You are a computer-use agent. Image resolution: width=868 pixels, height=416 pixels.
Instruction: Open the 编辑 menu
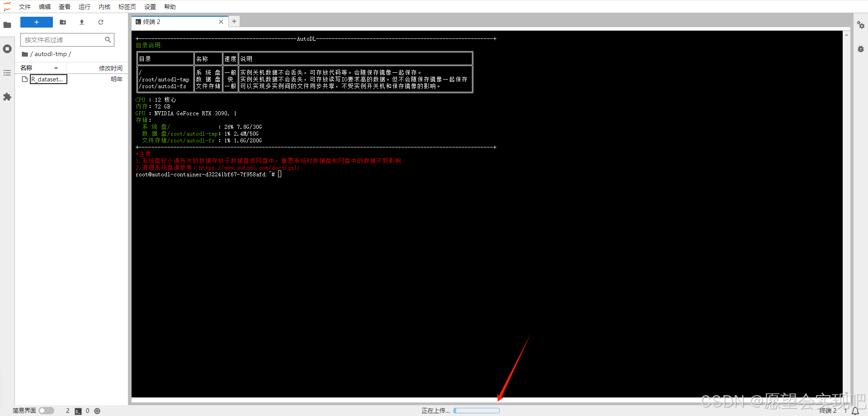(x=45, y=7)
